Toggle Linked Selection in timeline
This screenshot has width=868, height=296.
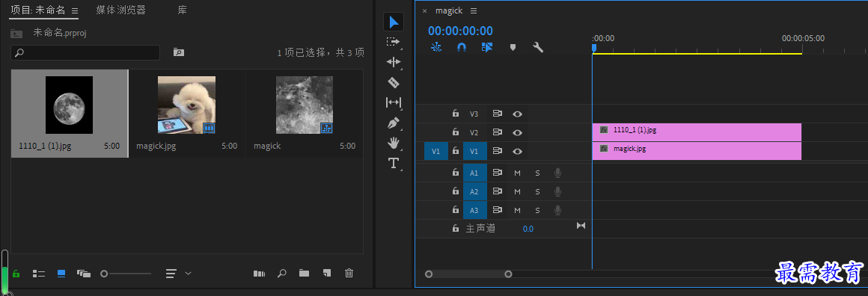[x=487, y=48]
